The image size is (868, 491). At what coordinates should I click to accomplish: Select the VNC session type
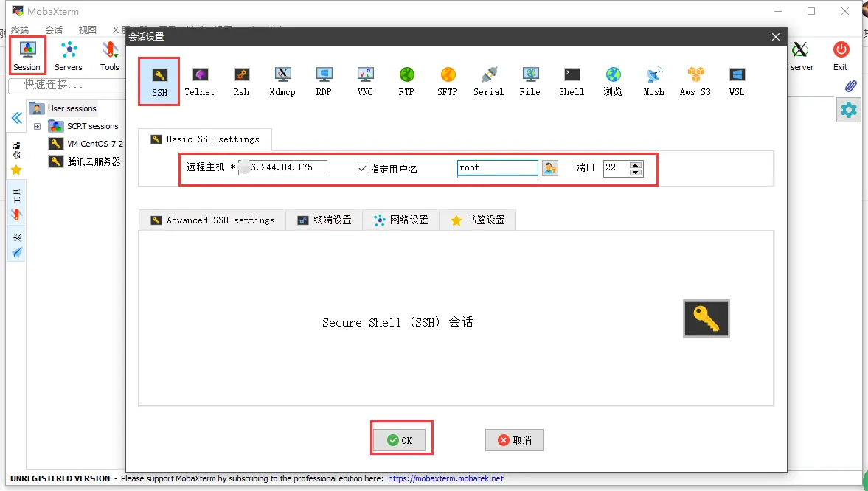click(365, 81)
